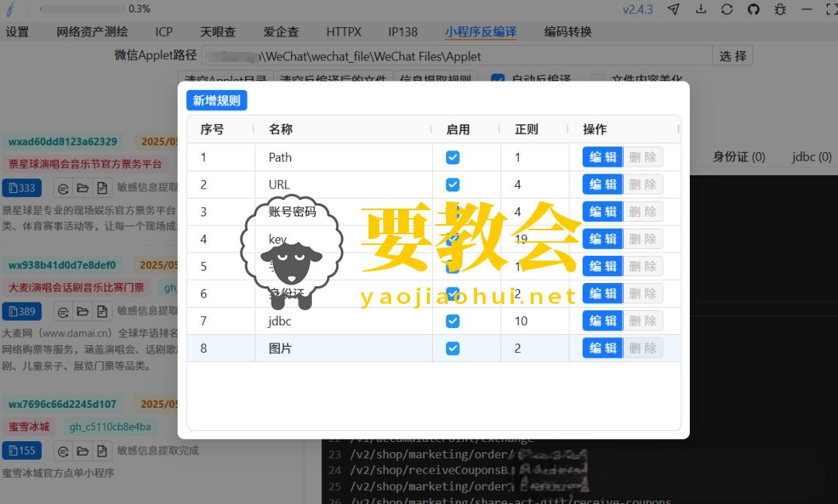The height and width of the screenshot is (504, 838).
Task: Disable the URL rule checkbox
Action: coord(452,185)
